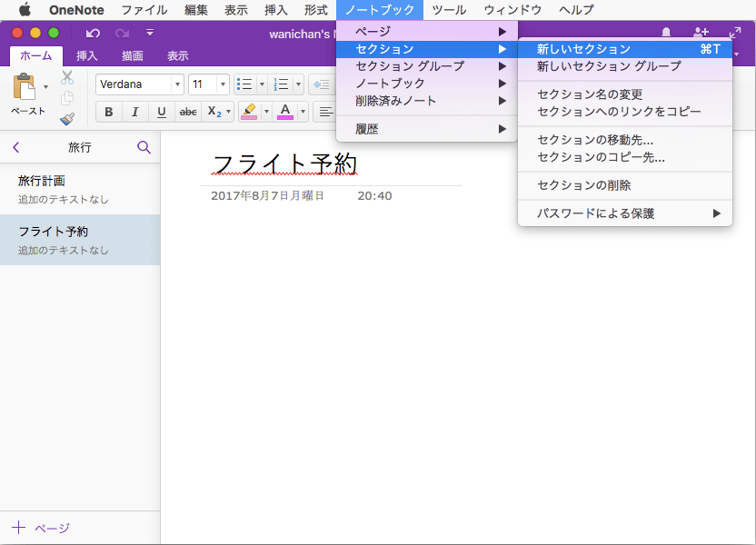
Task: Open パスワードによる保護 submenu
Action: [x=625, y=213]
